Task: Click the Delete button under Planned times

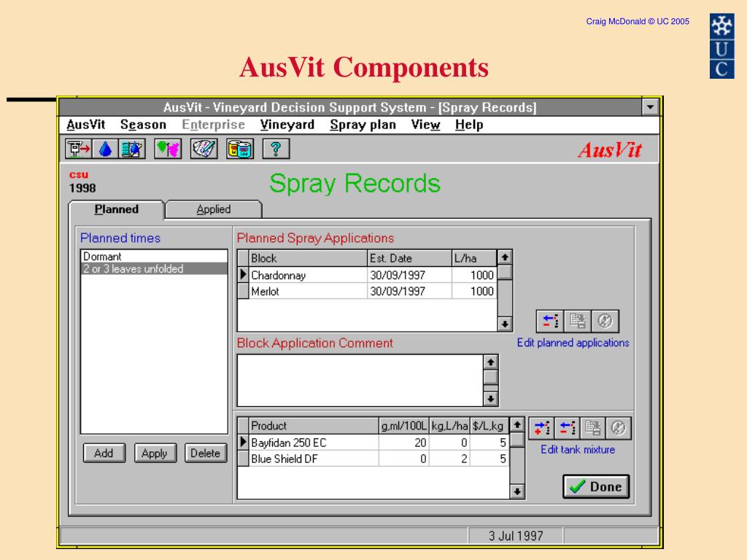Action: click(205, 453)
